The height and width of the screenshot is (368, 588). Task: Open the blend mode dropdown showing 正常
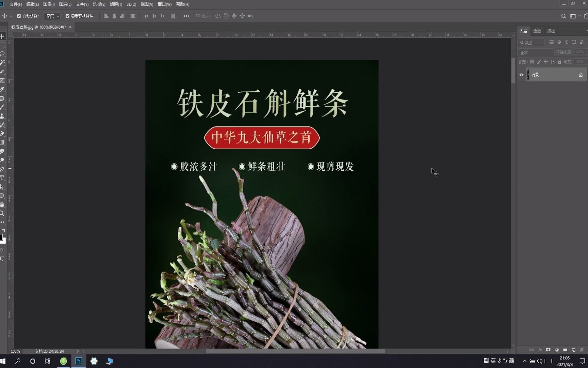click(535, 52)
